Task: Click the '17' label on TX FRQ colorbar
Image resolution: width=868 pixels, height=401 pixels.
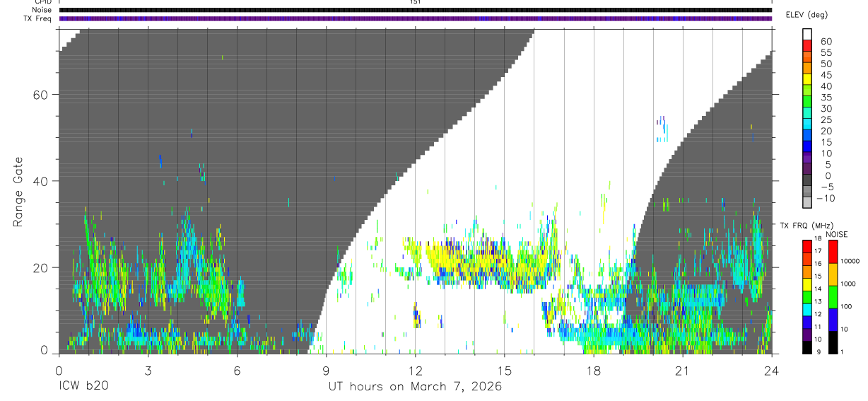Action: [x=818, y=251]
